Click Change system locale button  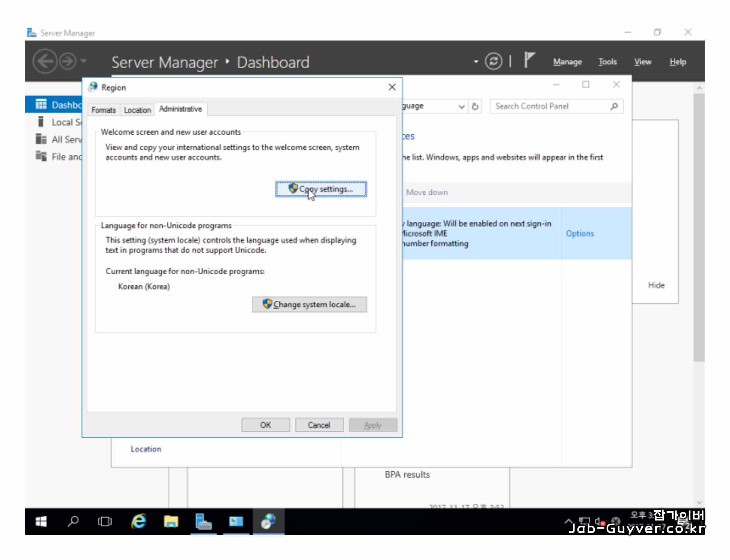click(x=309, y=305)
